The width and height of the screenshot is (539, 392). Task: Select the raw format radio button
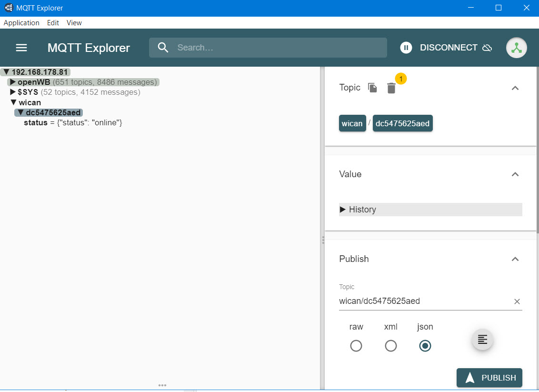click(356, 346)
